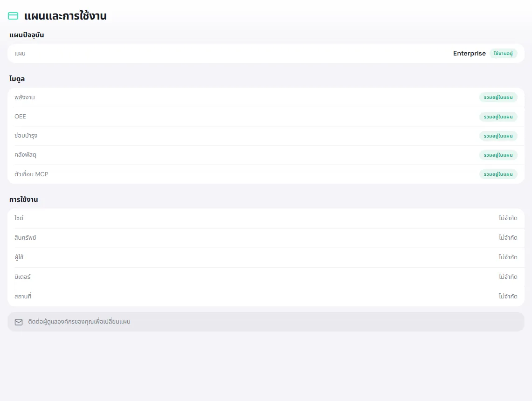Viewport: 532px width, 401px height.
Task: Select the ตัวเชื่อม MCP module label
Action: (31, 174)
